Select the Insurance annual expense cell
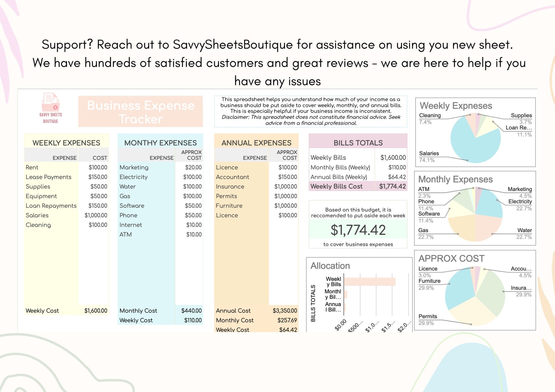 coord(230,187)
